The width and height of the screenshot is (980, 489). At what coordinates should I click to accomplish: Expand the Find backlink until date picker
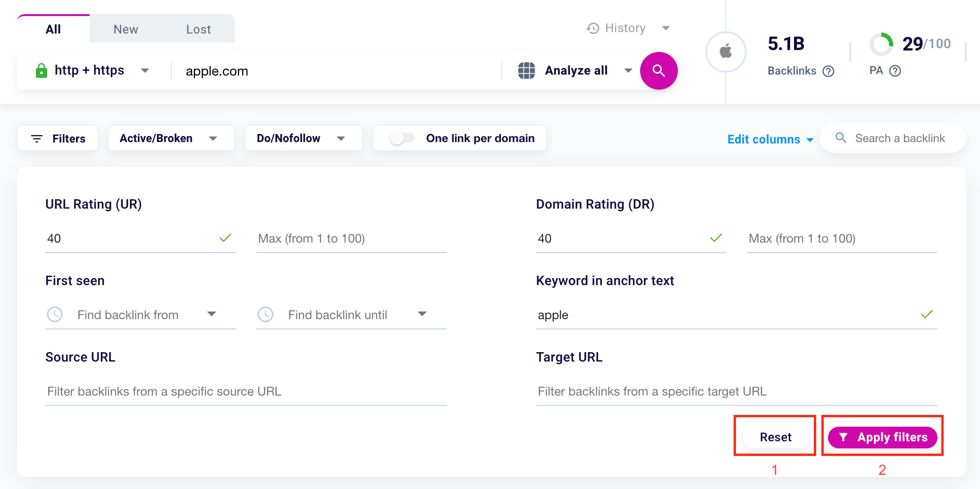pos(422,314)
